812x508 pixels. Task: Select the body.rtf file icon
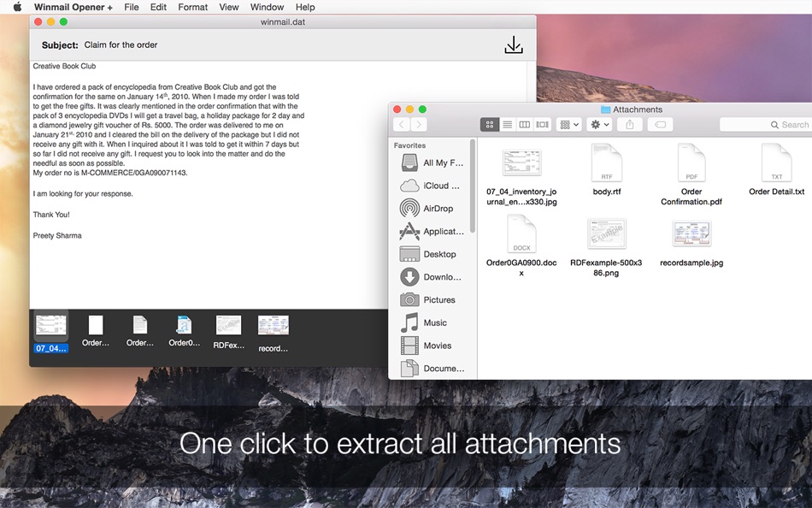click(606, 162)
